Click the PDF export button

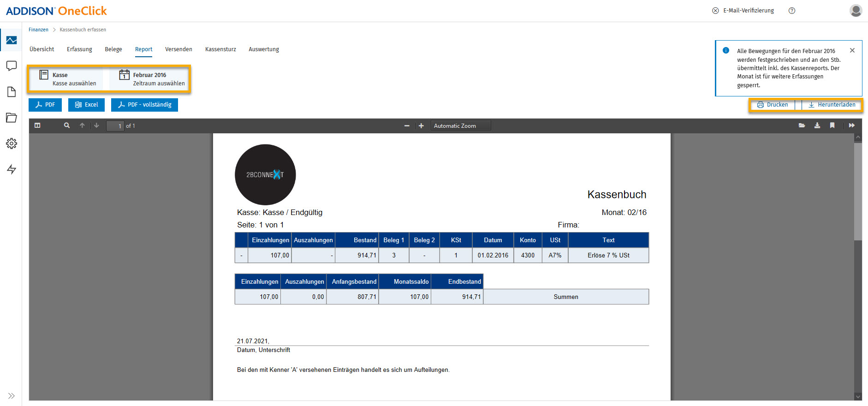pyautogui.click(x=45, y=105)
